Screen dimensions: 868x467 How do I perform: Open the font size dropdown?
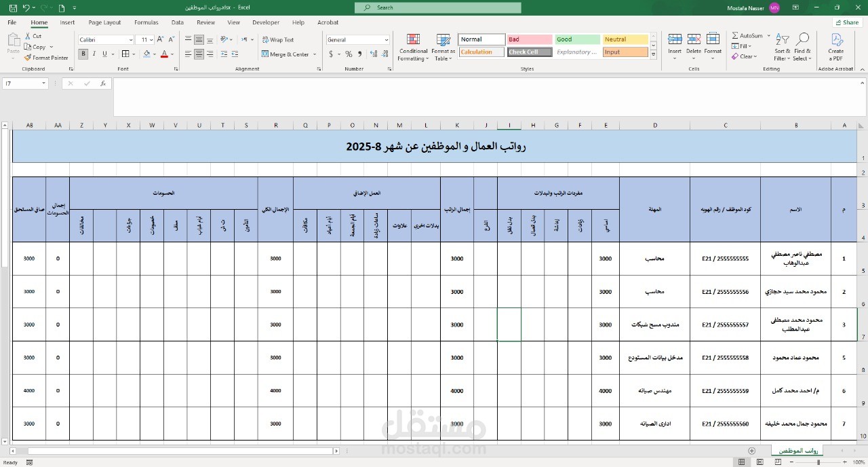coord(152,40)
